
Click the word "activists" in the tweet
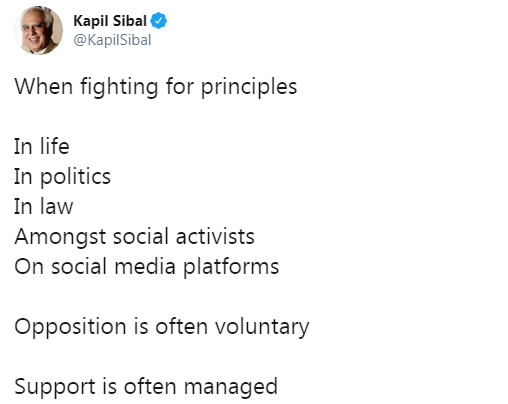click(x=215, y=237)
